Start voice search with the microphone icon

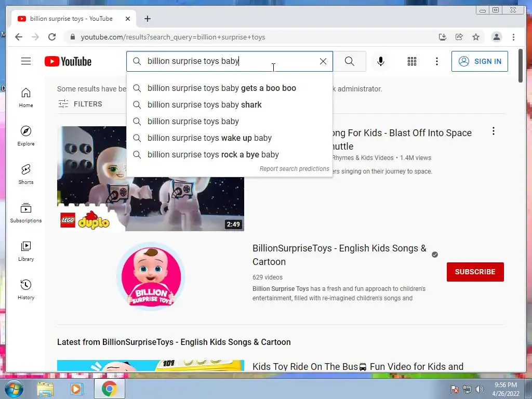(x=381, y=61)
